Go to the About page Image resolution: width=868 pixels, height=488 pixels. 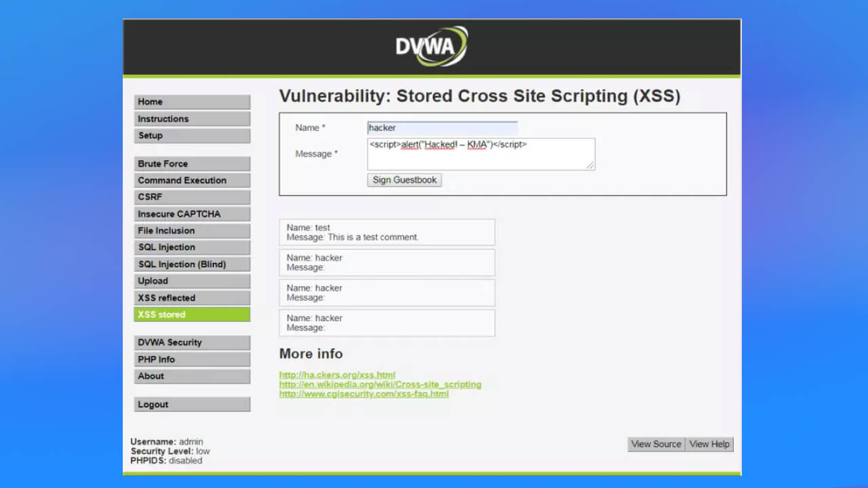(x=192, y=376)
